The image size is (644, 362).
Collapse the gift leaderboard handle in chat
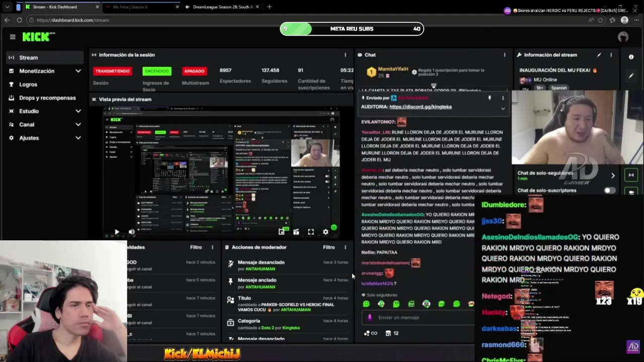[x=434, y=86]
